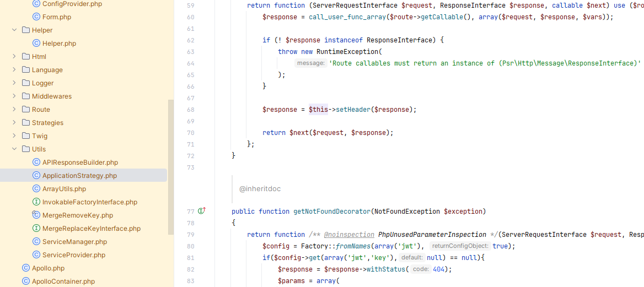Click the ServiceManager.php class icon
The width and height of the screenshot is (644, 287).
[x=36, y=242]
